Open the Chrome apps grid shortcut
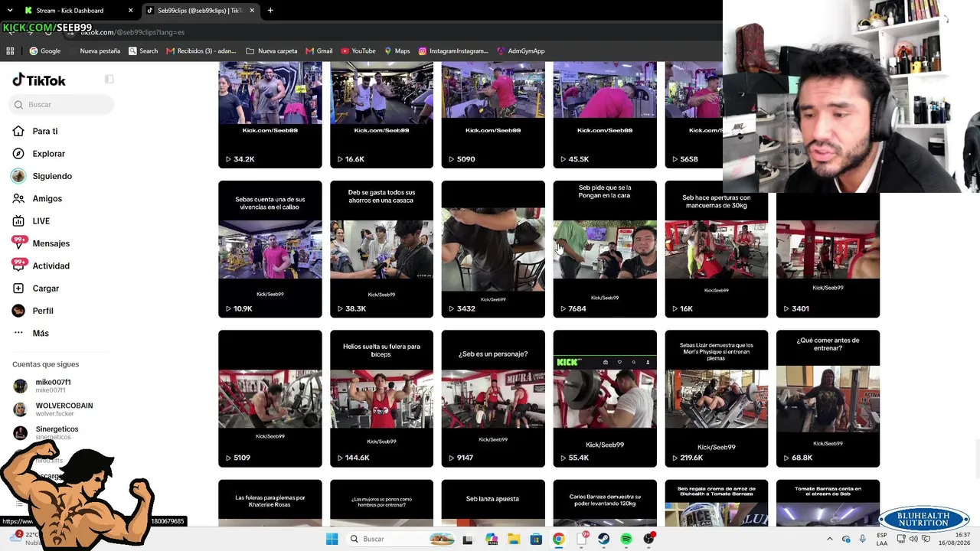The height and width of the screenshot is (551, 980). click(10, 51)
